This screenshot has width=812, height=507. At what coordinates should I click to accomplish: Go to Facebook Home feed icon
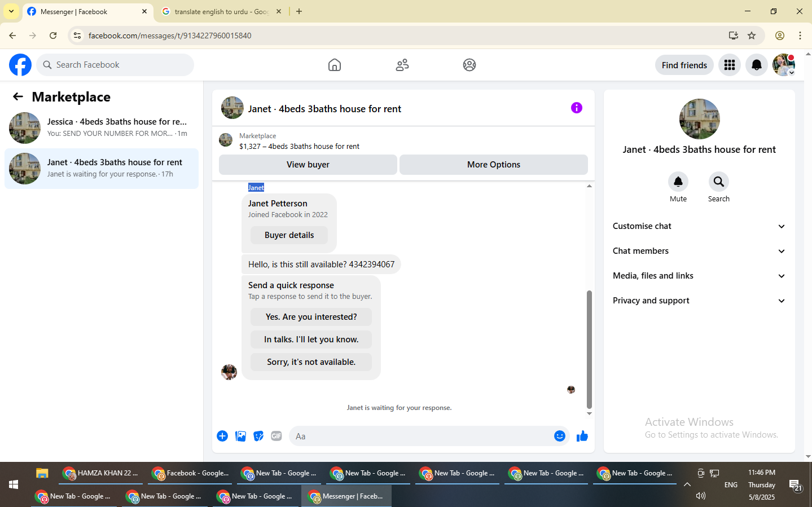(335, 65)
